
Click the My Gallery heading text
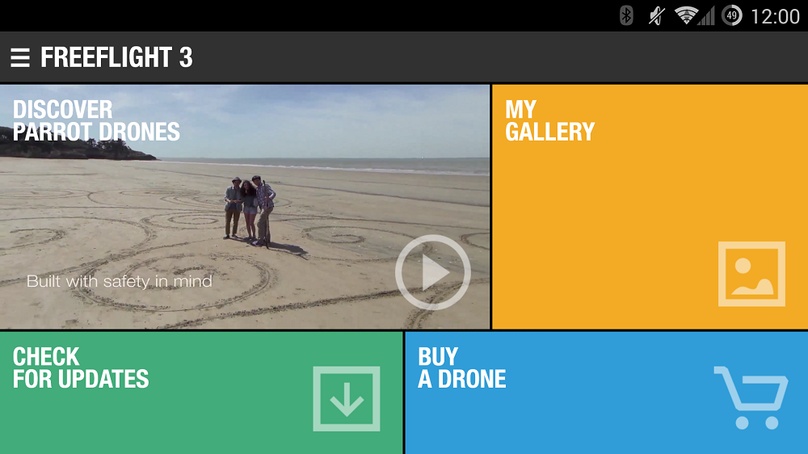[550, 121]
